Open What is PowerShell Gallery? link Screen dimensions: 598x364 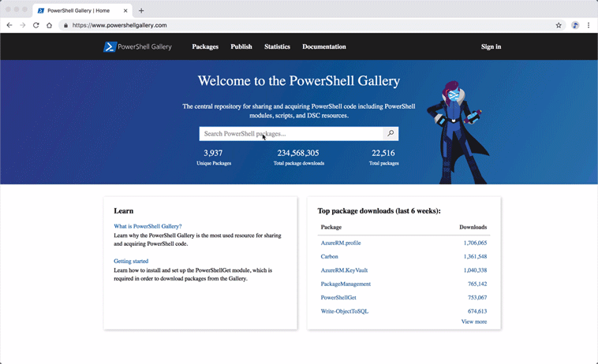click(x=148, y=226)
